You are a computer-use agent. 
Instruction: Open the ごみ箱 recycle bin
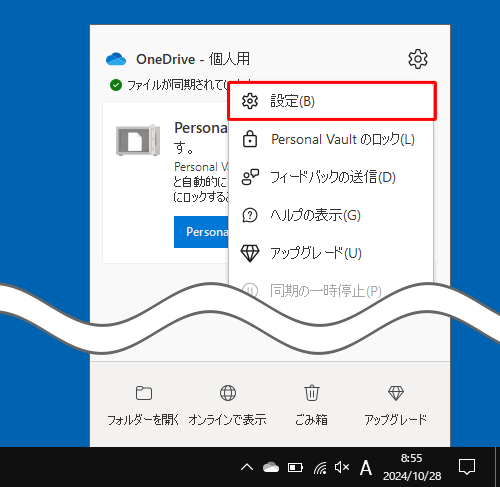312,406
